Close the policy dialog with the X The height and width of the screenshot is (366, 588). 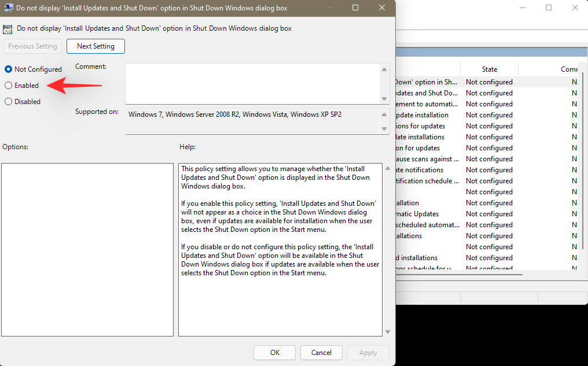coord(382,8)
